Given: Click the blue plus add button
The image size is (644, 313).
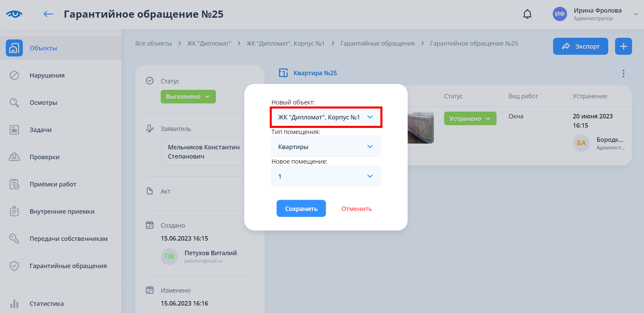Looking at the screenshot, I should click(x=623, y=46).
